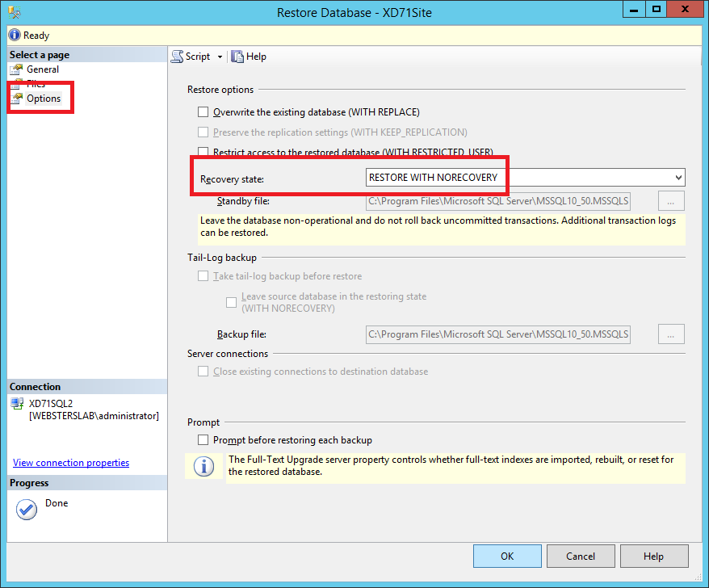The height and width of the screenshot is (588, 709).
Task: Open Help via the toolbar icon
Action: pos(237,57)
